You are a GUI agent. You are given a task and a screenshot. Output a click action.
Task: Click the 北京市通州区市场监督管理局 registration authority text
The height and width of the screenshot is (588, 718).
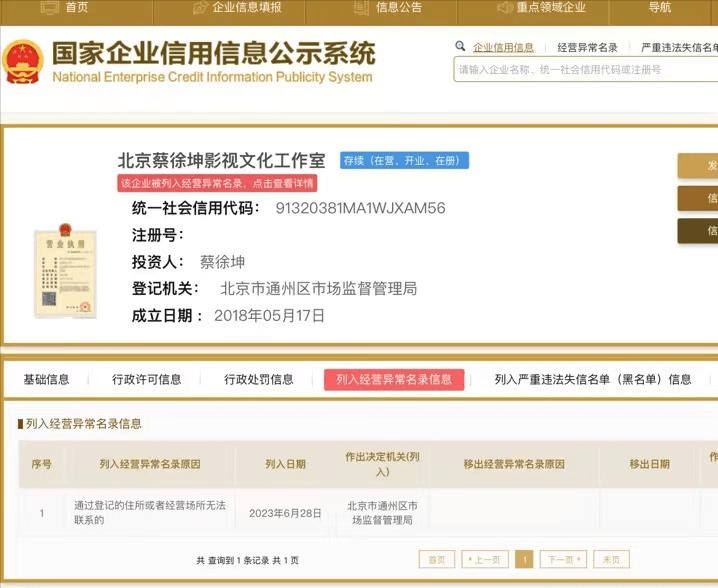click(x=319, y=289)
